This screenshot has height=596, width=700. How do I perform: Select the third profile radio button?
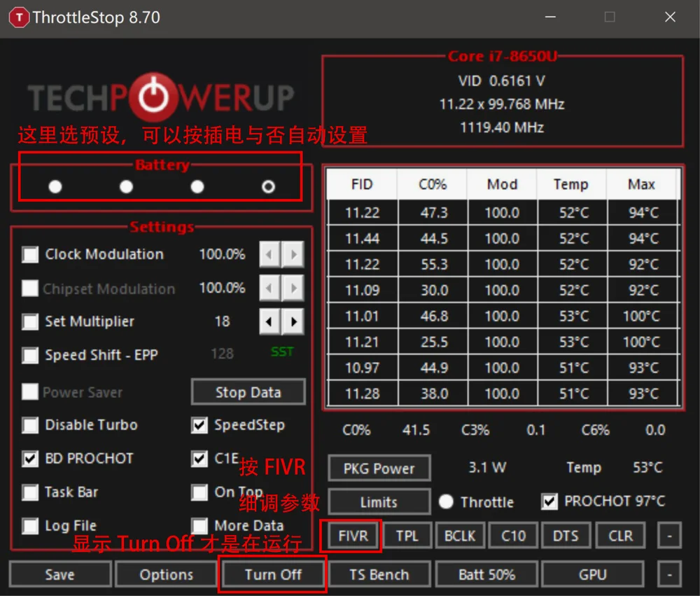click(x=197, y=186)
